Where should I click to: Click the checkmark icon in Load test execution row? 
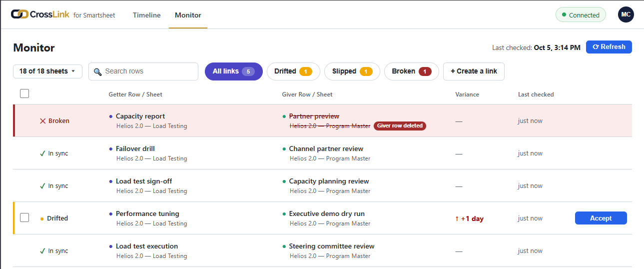42,251
